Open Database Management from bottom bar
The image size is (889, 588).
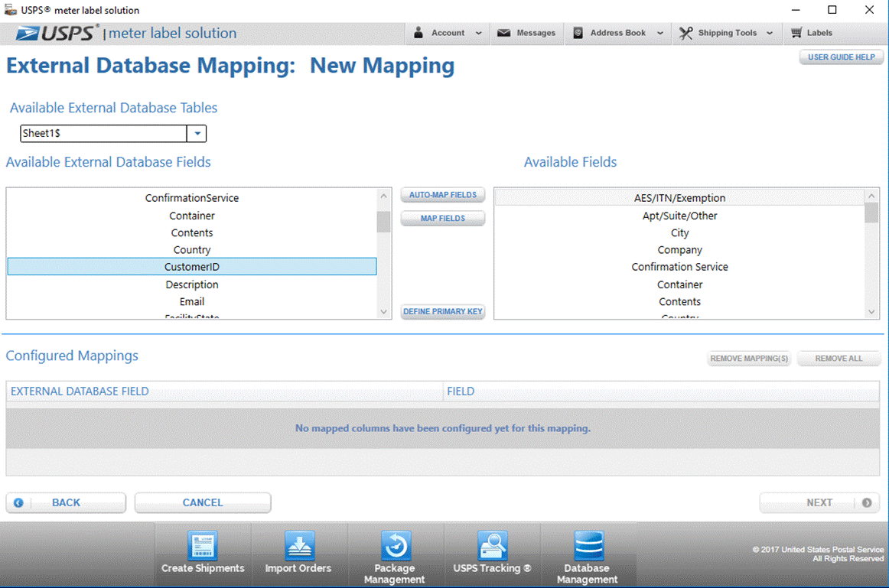588,555
